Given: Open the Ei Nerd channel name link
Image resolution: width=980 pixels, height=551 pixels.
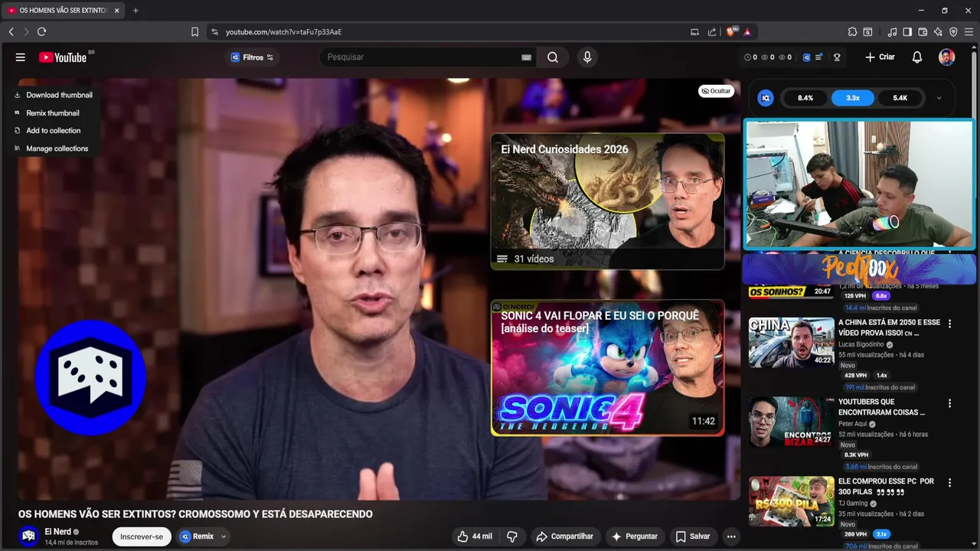Looking at the screenshot, I should coord(57,532).
